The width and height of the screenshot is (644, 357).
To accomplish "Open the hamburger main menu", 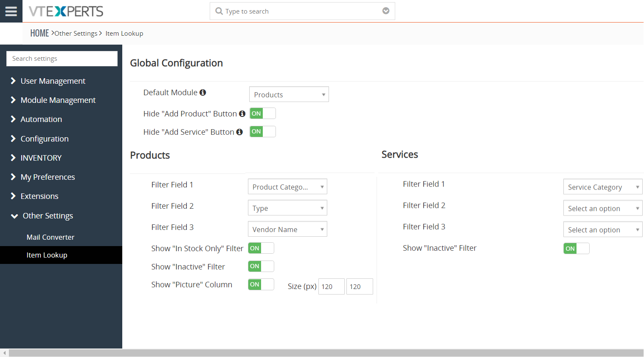I will (x=11, y=11).
